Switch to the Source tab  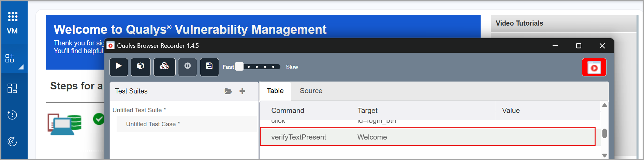[x=311, y=91]
